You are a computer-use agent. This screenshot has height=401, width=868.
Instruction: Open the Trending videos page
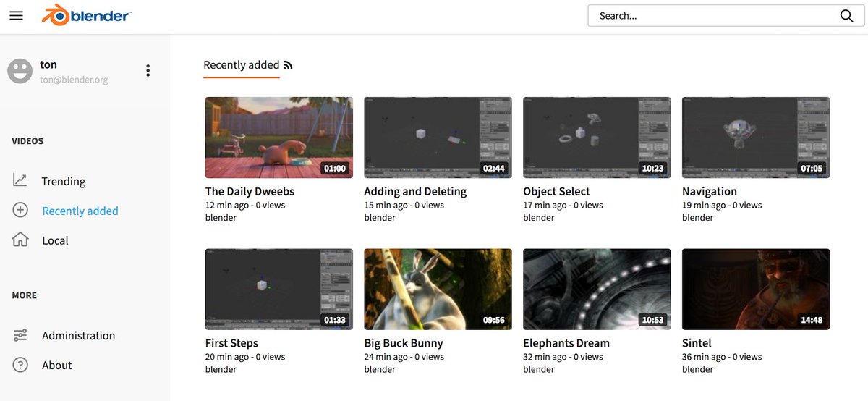click(64, 181)
